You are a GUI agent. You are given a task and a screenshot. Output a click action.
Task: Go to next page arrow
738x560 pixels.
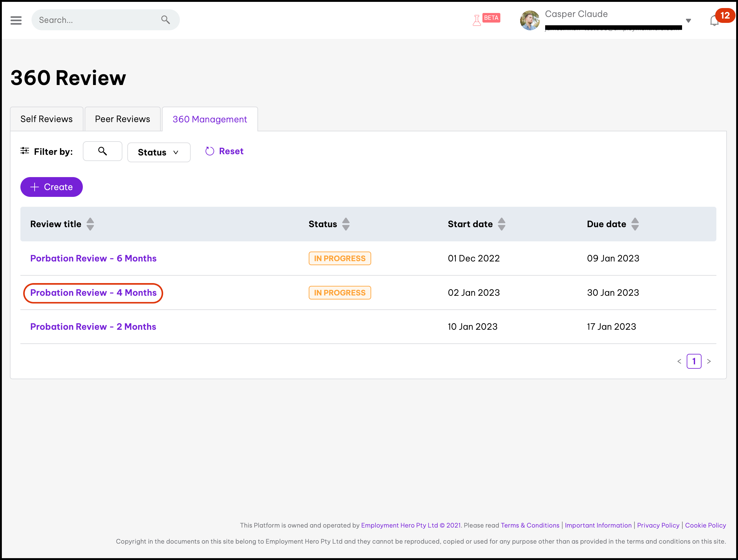coord(709,361)
